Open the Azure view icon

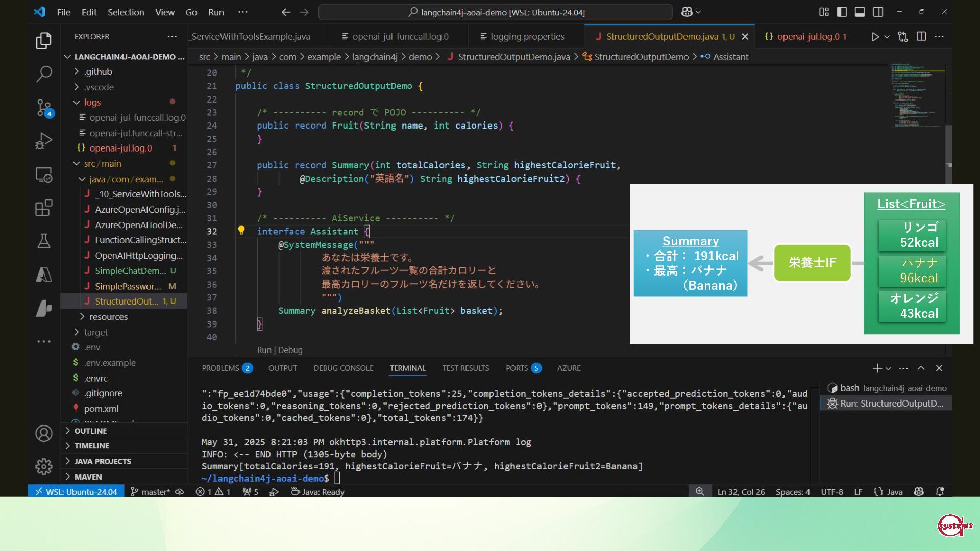[44, 274]
